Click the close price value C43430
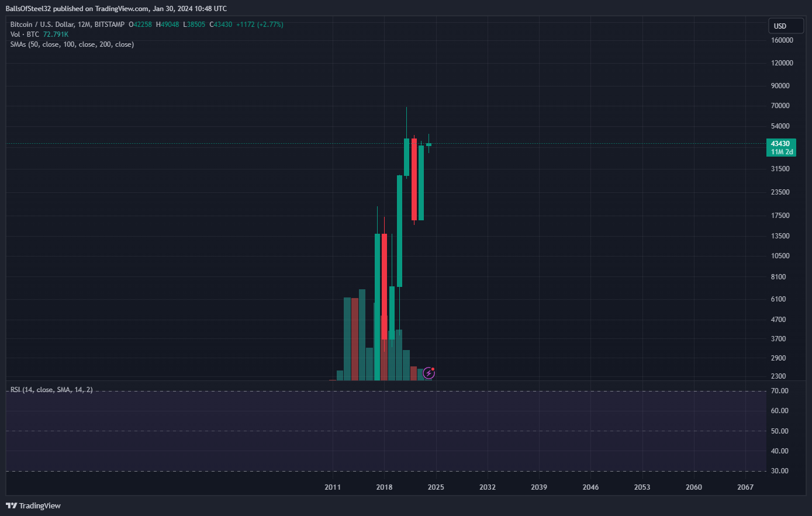812x516 pixels. [x=220, y=24]
